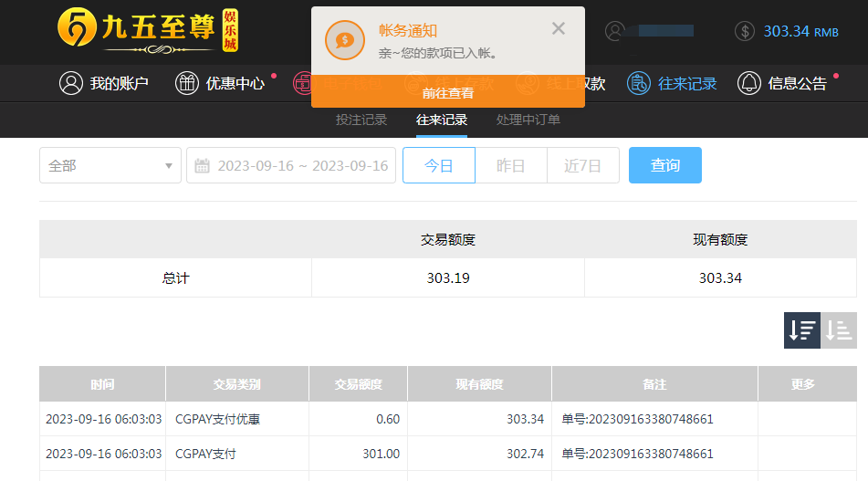
Task: Select 昨日 date filter
Action: click(x=510, y=165)
